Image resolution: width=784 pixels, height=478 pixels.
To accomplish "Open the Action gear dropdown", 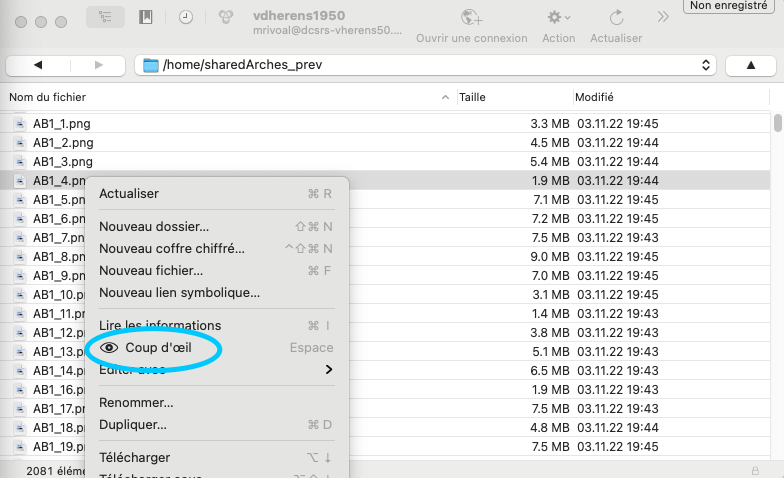I will coord(558,18).
